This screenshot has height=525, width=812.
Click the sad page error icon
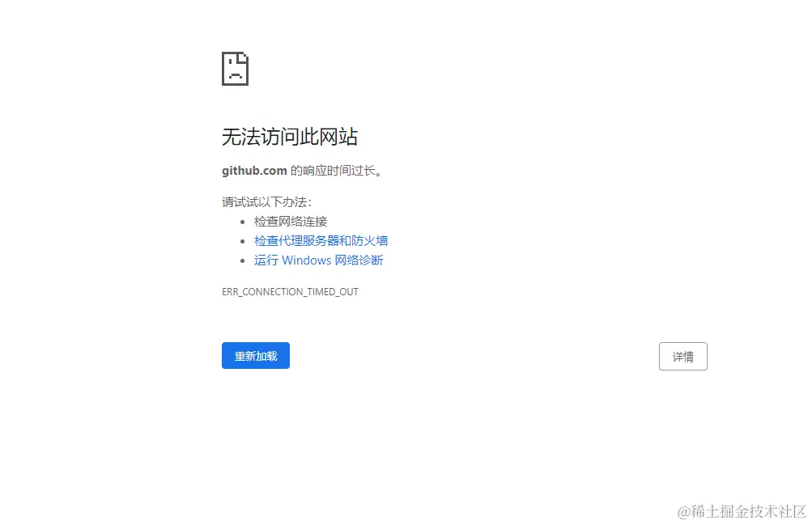point(235,68)
